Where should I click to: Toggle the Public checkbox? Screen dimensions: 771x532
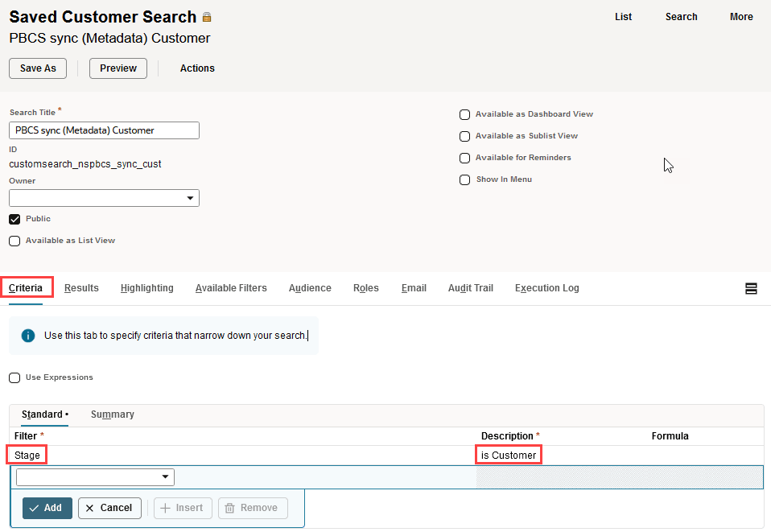[x=14, y=219]
